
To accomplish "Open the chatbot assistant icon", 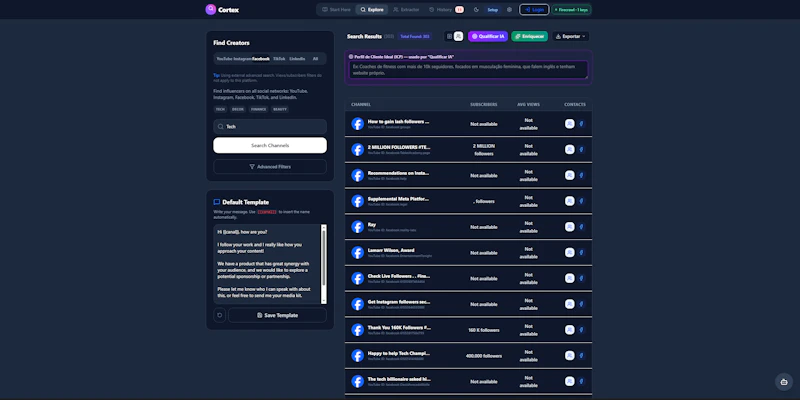I will tap(784, 382).
